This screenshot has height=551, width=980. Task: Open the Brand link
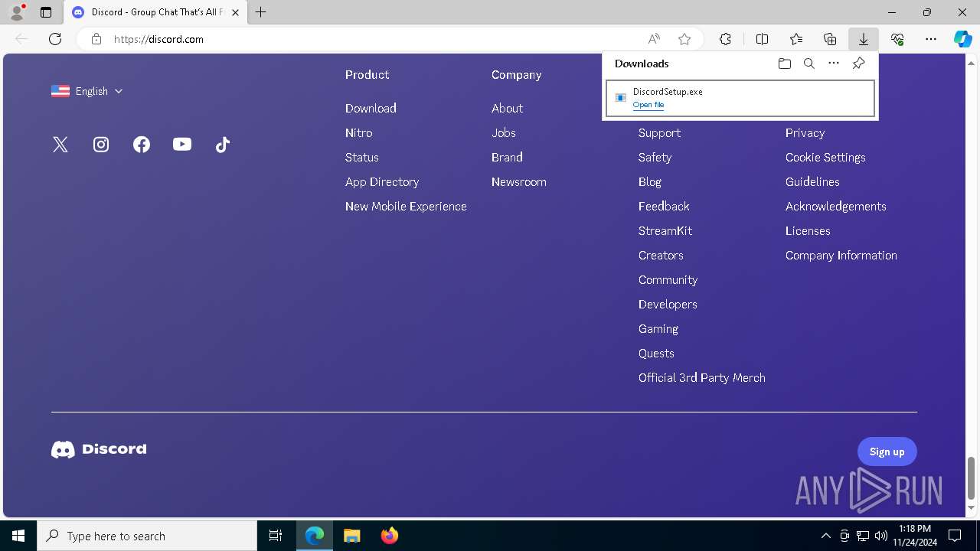pyautogui.click(x=507, y=157)
